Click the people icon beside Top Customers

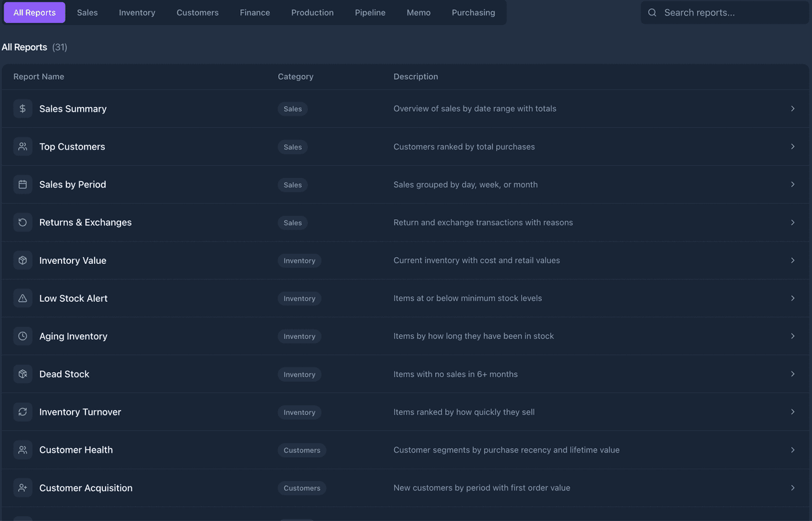pyautogui.click(x=22, y=146)
